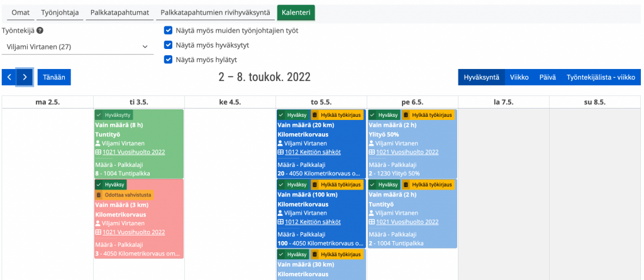
Task: Click trash icon on Ylityö 50% entry
Action: tap(406, 115)
